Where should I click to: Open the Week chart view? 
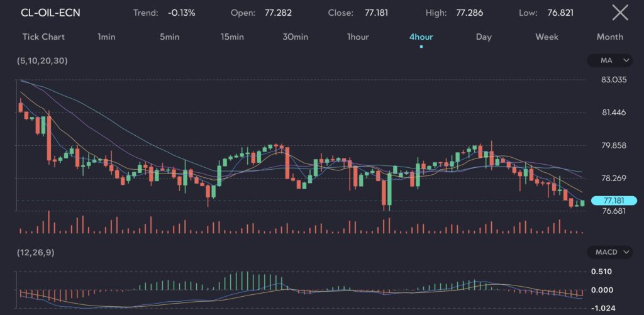coord(547,37)
